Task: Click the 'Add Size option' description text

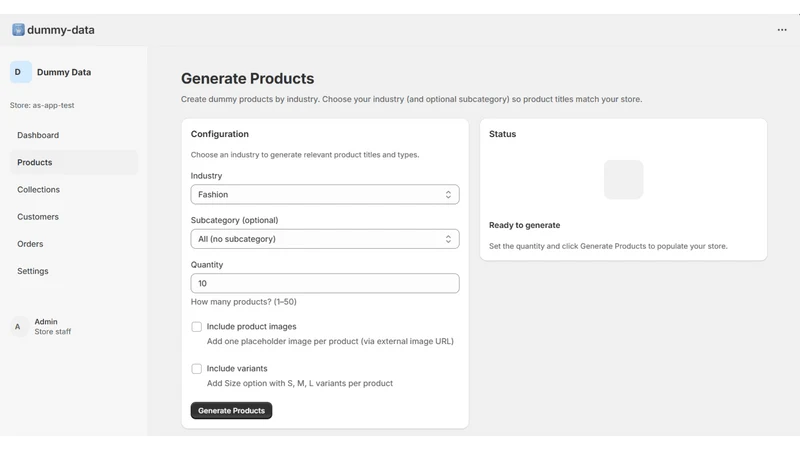Action: point(299,383)
